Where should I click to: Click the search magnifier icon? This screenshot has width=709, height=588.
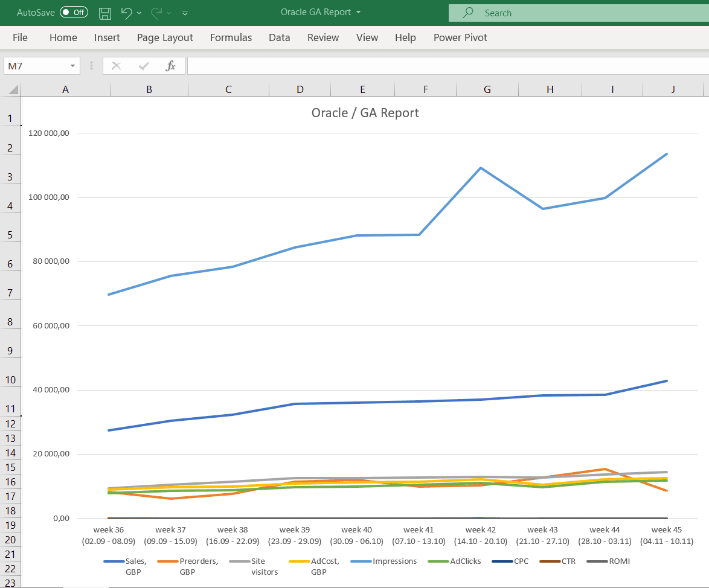(468, 13)
